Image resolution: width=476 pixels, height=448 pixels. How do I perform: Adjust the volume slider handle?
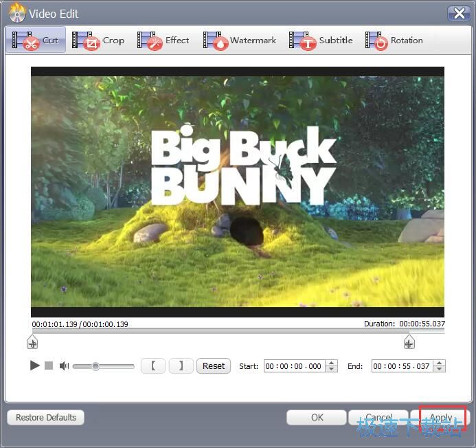tap(95, 366)
